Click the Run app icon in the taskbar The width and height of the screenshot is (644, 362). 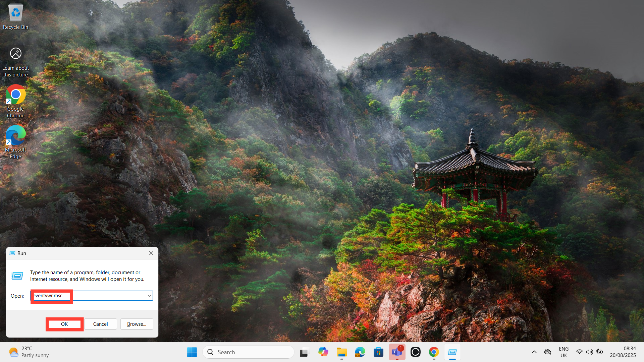452,352
